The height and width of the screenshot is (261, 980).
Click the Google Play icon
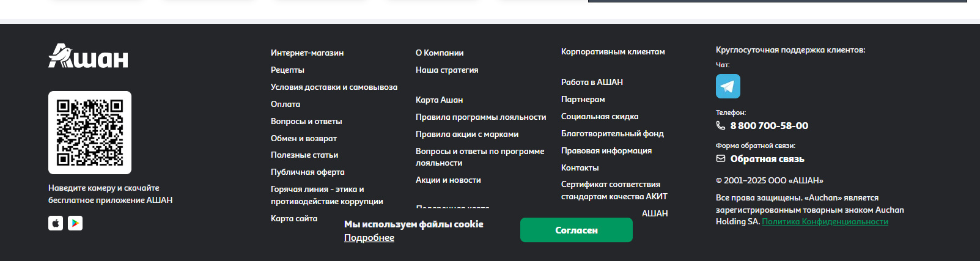click(x=75, y=223)
